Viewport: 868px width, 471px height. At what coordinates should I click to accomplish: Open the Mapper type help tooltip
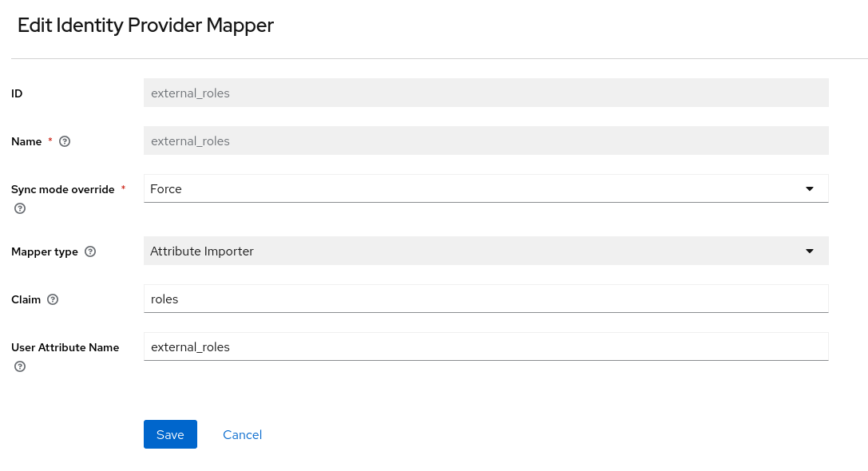click(90, 251)
